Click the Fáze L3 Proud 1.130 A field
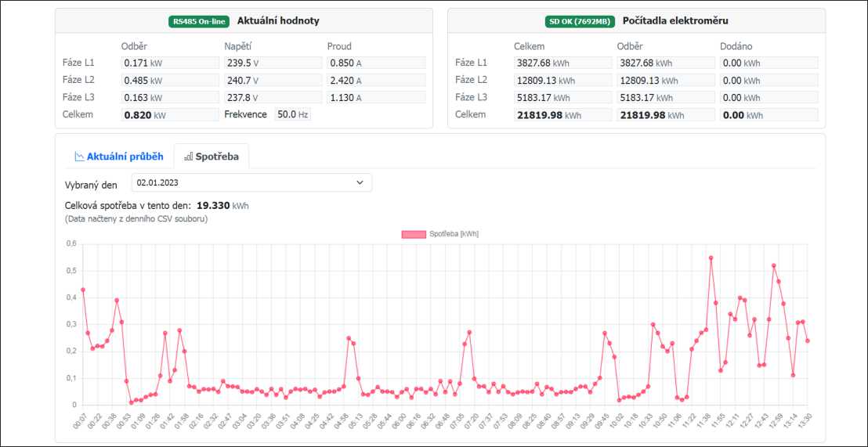Screen dimensions: 868x447 pos(376,98)
